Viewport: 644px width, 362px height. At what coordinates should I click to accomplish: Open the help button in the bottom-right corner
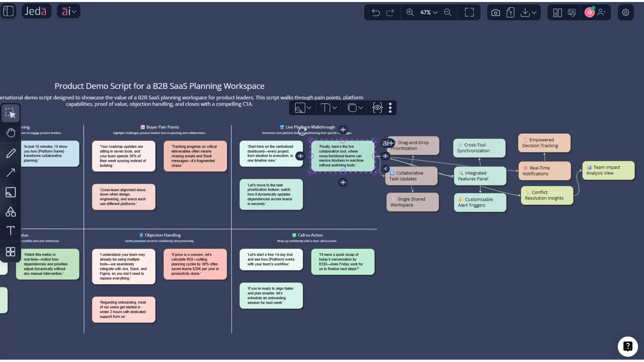[628, 346]
